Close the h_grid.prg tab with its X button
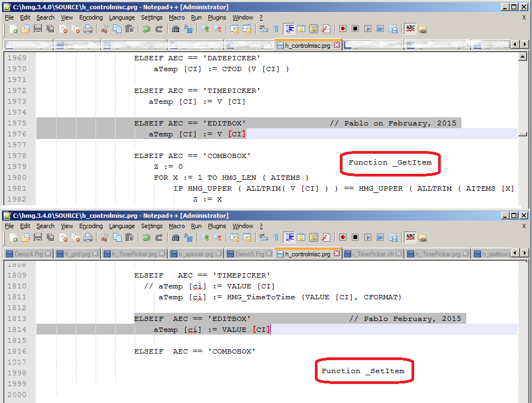 point(96,254)
